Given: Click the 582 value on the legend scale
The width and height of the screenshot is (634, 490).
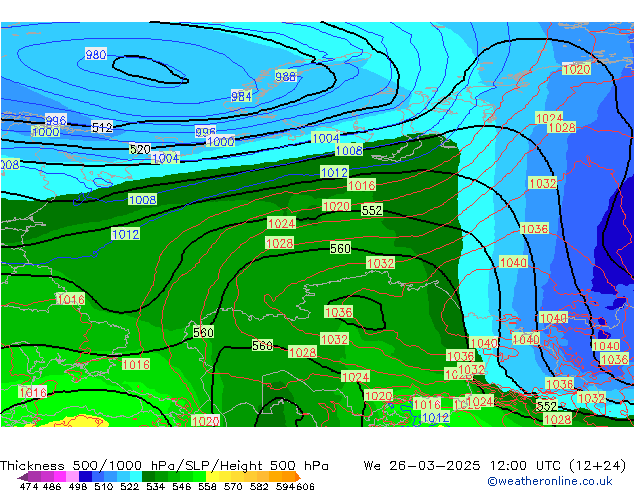Looking at the screenshot, I should tap(259, 486).
